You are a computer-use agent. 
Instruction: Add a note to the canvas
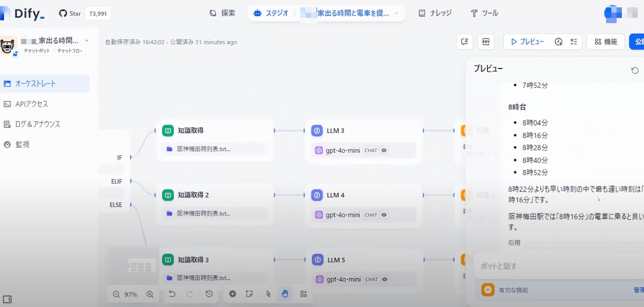[249, 294]
